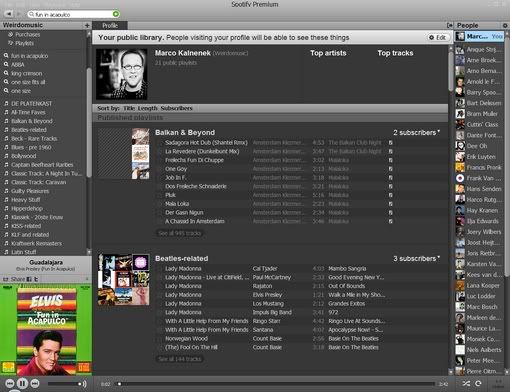Click artist 'Paul McCartney' in track list
Image resolution: width=510 pixels, height=392 pixels.
[271, 277]
